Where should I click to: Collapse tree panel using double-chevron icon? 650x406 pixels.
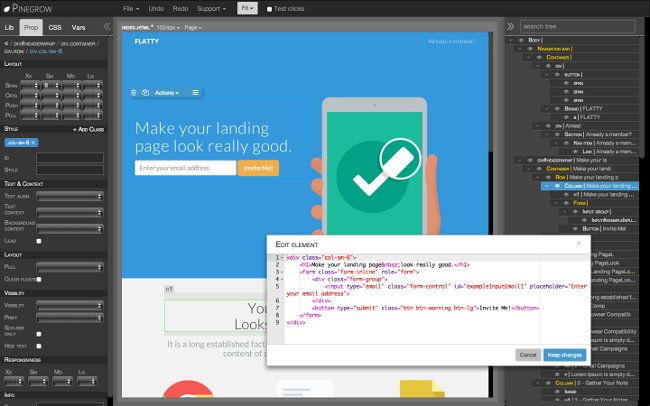pyautogui.click(x=510, y=26)
